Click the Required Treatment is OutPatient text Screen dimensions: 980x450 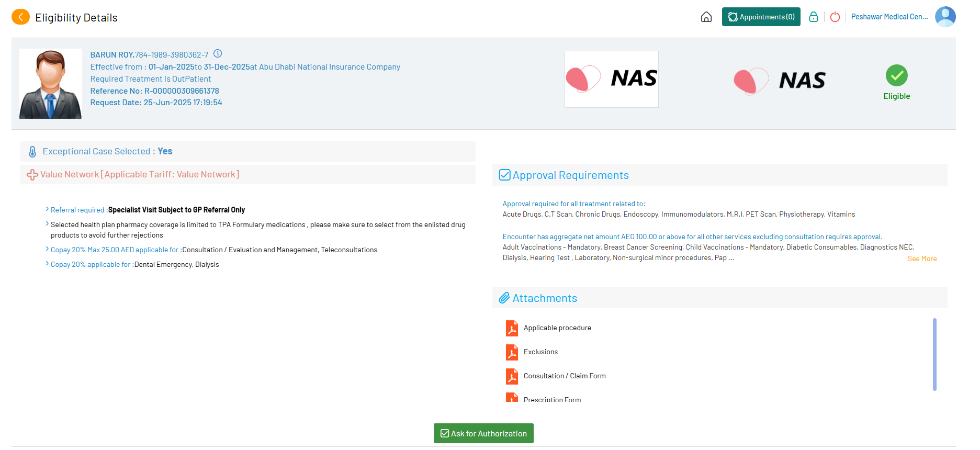[x=151, y=79]
